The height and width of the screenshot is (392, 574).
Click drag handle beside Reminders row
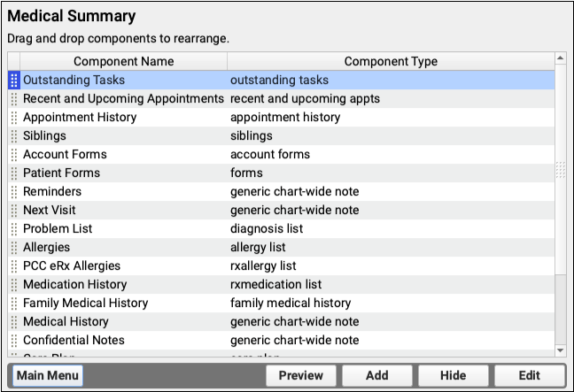[13, 191]
